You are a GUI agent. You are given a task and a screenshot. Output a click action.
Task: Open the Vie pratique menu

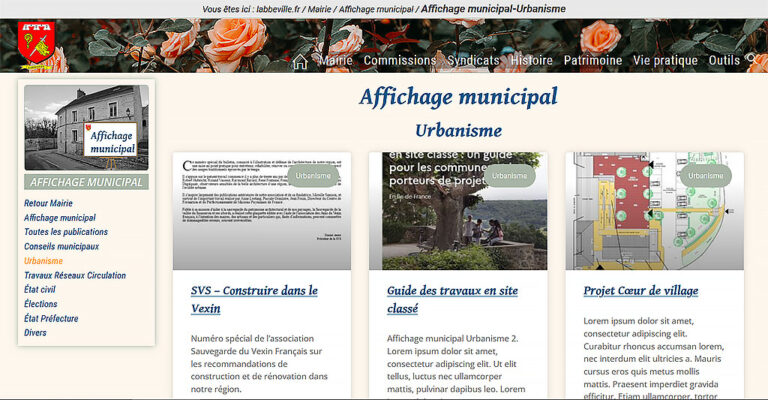tap(665, 61)
